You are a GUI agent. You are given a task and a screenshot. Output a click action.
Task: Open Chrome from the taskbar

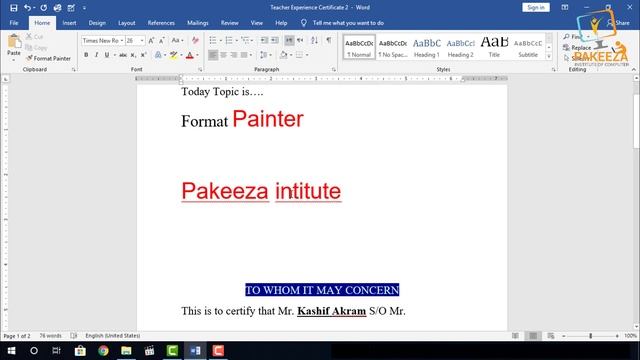(103, 351)
